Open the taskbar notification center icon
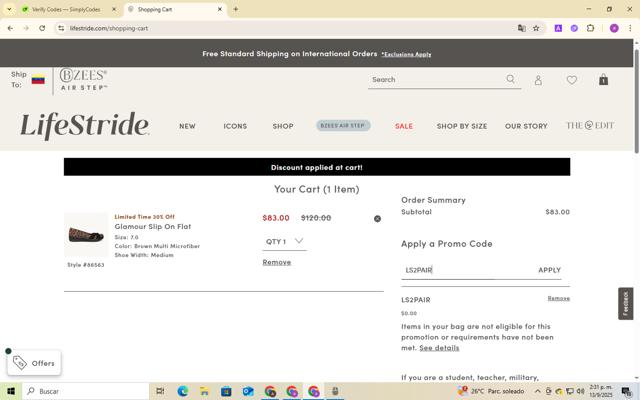This screenshot has width=640, height=400. coord(626,391)
